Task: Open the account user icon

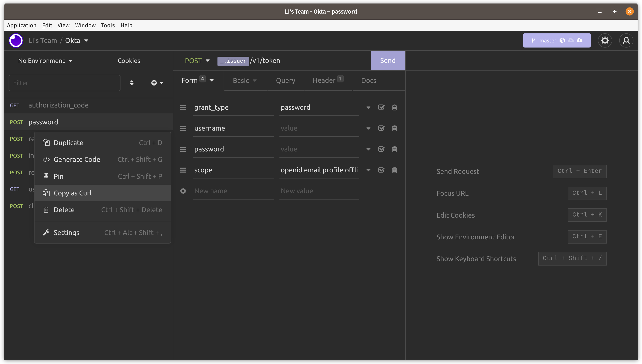Action: [626, 40]
